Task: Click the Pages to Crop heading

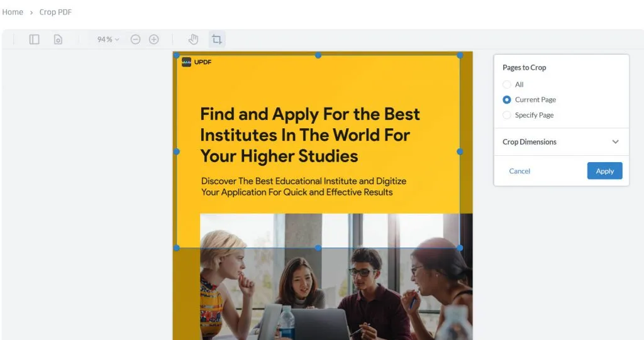Action: click(x=524, y=67)
